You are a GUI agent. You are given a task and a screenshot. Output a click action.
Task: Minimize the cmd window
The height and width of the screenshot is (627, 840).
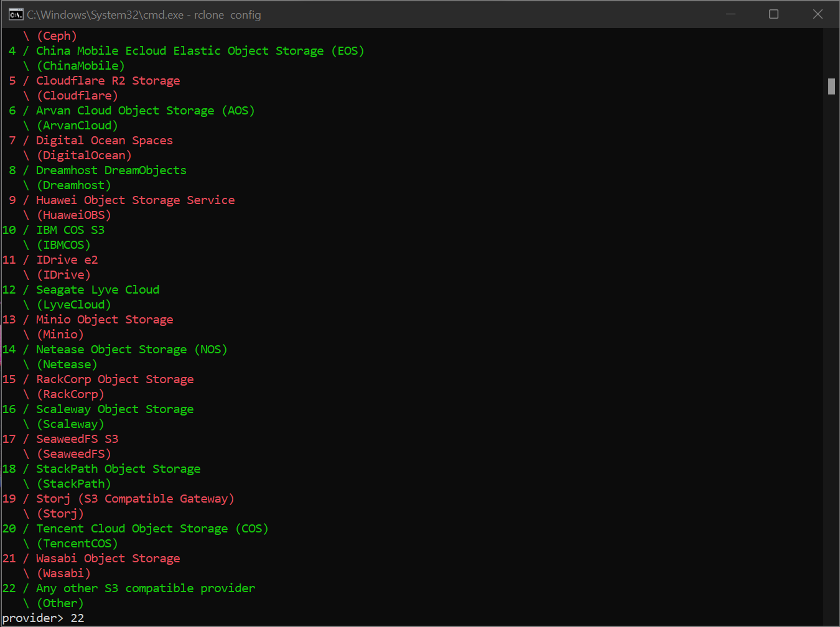tap(730, 14)
